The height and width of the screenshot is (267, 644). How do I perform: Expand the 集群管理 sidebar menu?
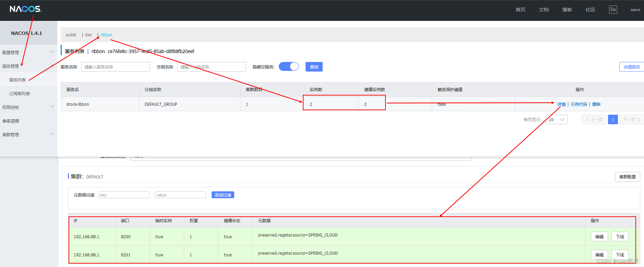point(28,135)
